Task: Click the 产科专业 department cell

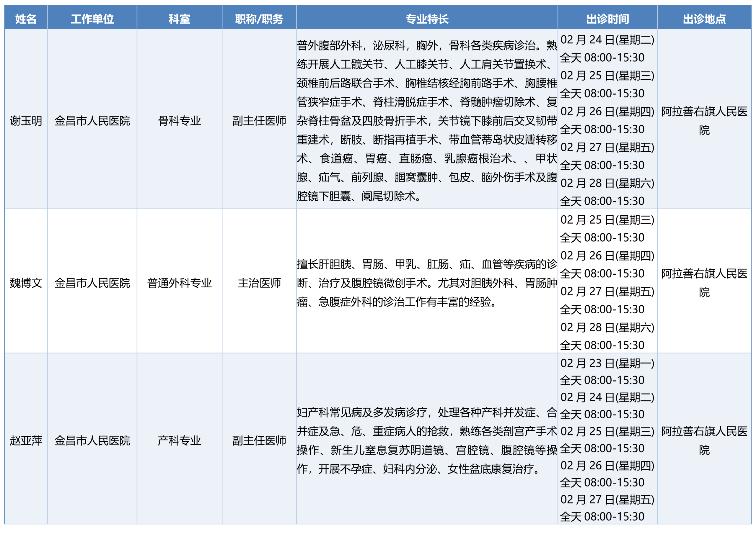Action: pyautogui.click(x=180, y=440)
